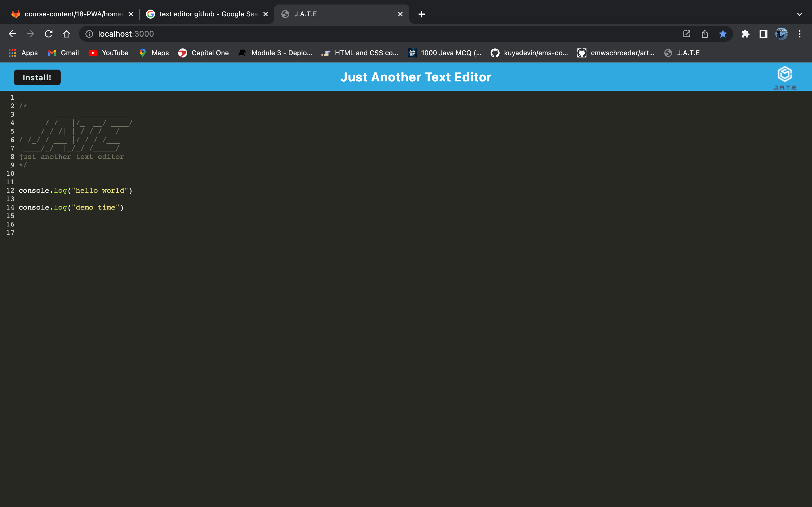Open Gmail from the bookmarks bar

(63, 53)
